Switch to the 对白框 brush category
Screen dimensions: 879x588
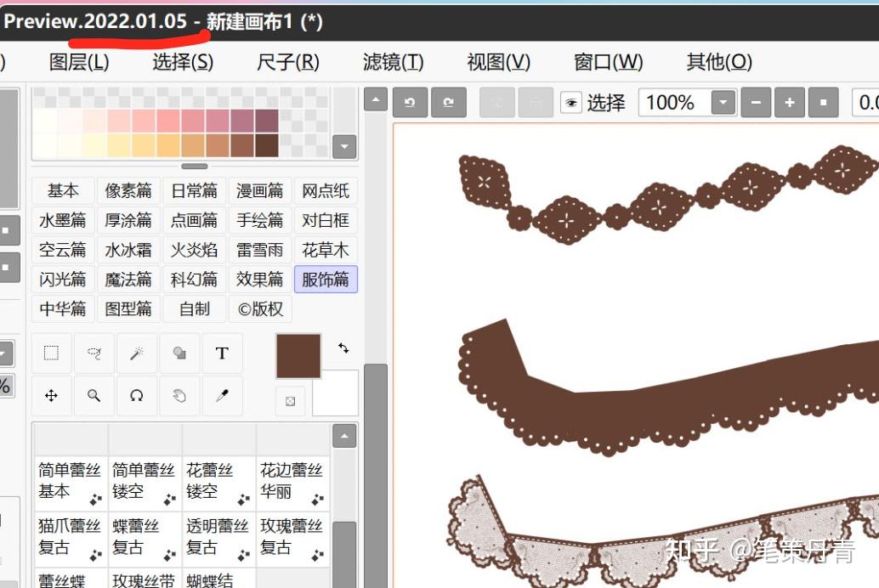[x=326, y=220]
